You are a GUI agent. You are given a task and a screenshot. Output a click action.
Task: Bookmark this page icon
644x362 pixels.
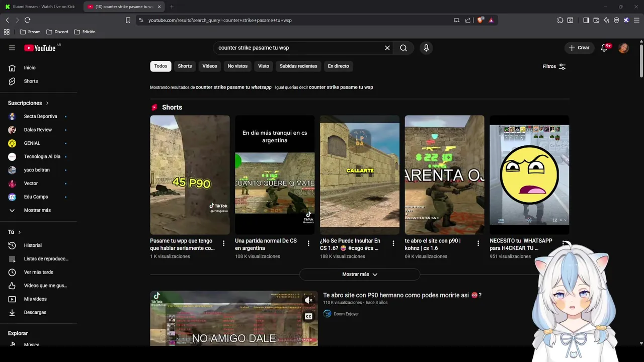[x=128, y=20]
